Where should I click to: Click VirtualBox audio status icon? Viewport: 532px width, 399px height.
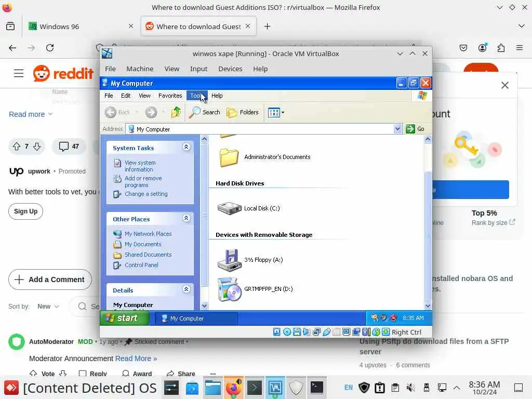click(x=307, y=332)
